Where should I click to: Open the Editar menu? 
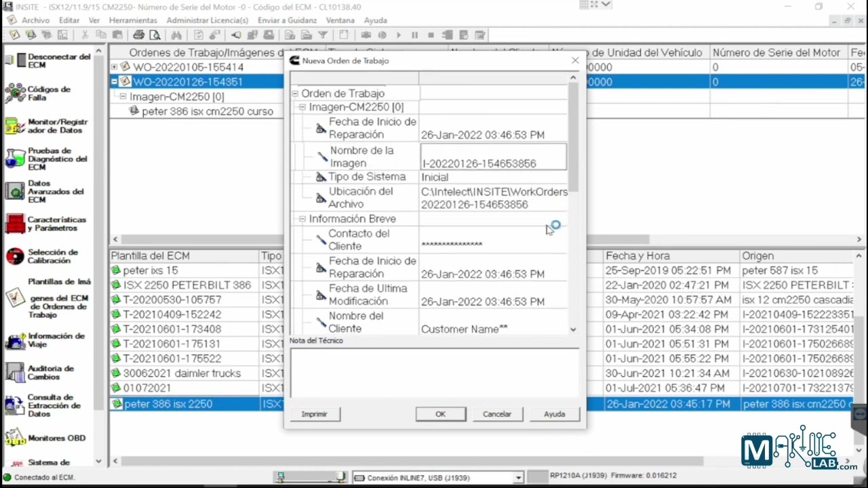coord(69,20)
